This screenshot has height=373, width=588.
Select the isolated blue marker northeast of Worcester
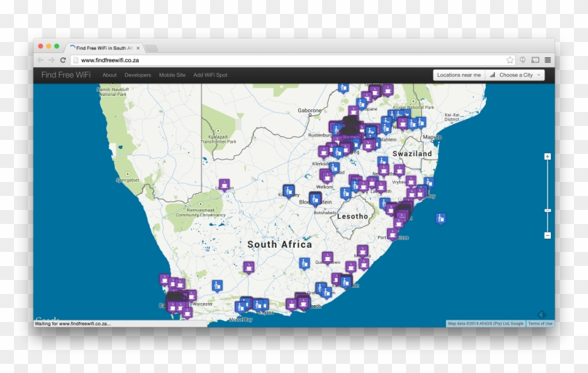(x=217, y=286)
